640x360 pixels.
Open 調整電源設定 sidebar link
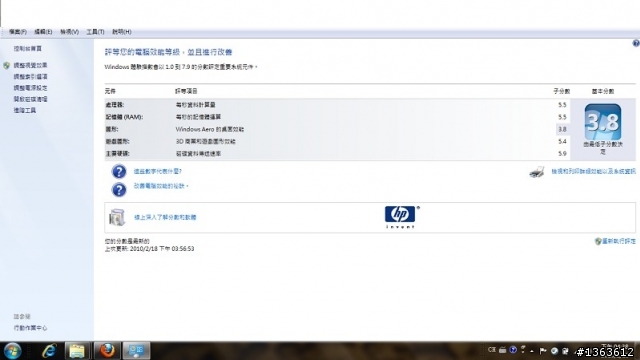click(30, 88)
